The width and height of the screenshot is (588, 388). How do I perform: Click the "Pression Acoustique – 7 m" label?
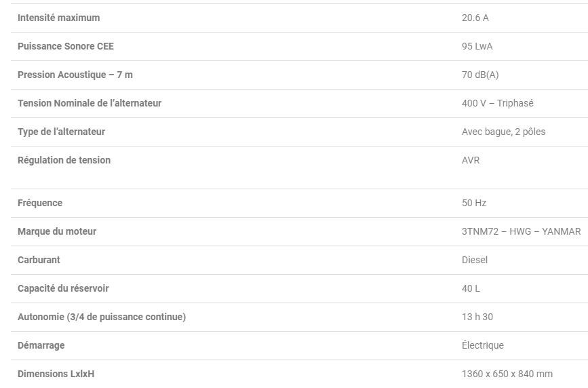(75, 75)
